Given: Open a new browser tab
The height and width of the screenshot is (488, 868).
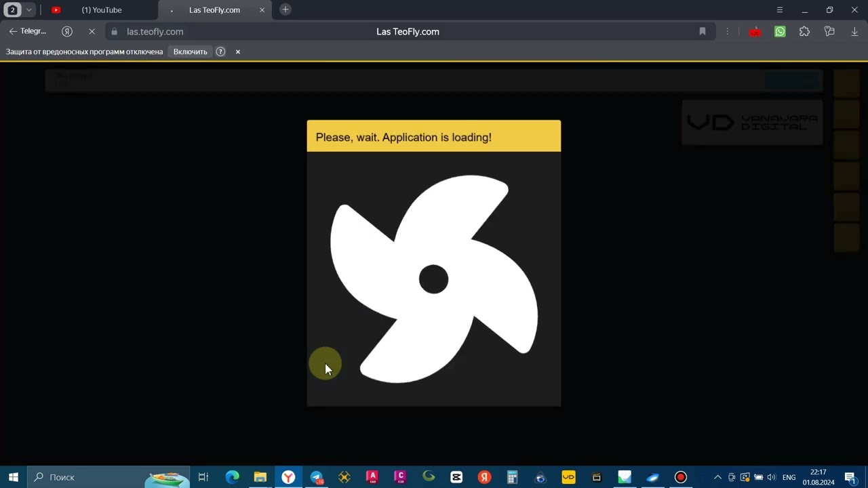Looking at the screenshot, I should pos(285,9).
